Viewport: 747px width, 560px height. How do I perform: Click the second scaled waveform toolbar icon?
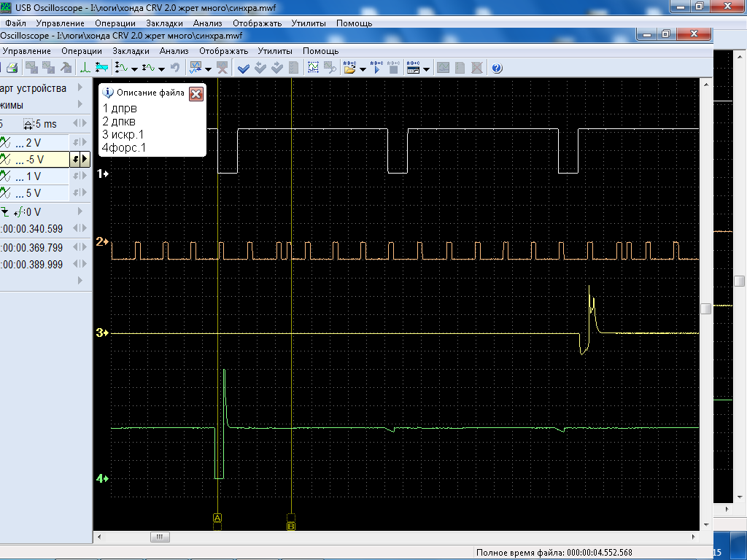[149, 68]
